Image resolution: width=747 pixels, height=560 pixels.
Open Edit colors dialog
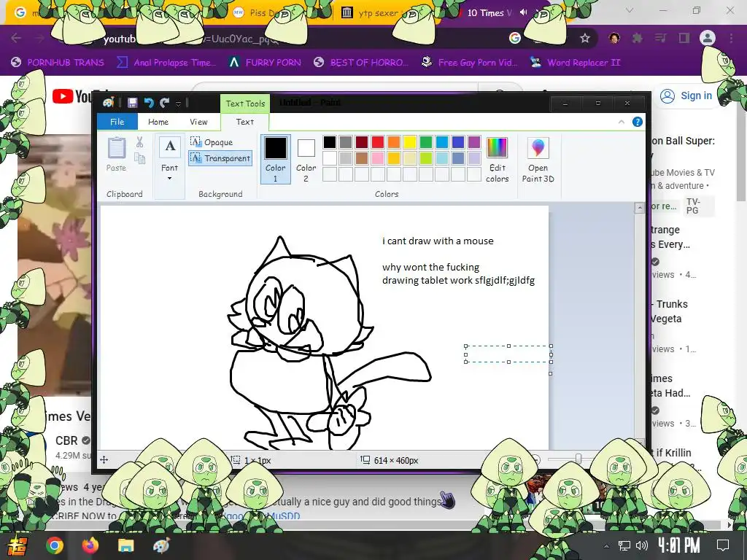click(497, 160)
